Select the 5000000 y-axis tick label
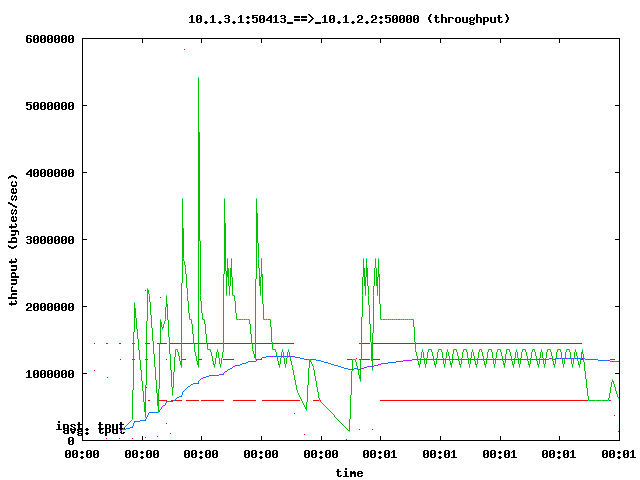The width and height of the screenshot is (640, 480). coord(51,106)
